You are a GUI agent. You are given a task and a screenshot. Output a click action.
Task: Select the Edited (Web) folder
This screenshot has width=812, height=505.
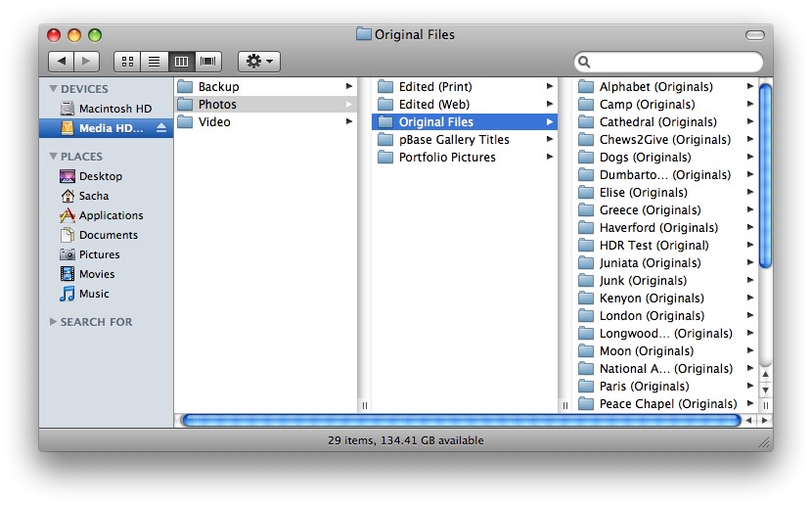(465, 104)
